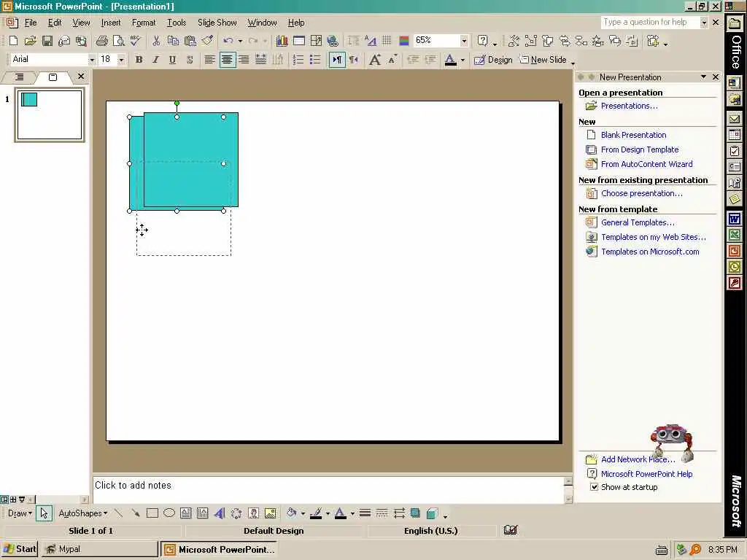The width and height of the screenshot is (747, 560).
Task: Toggle Center text alignment
Action: tap(228, 60)
